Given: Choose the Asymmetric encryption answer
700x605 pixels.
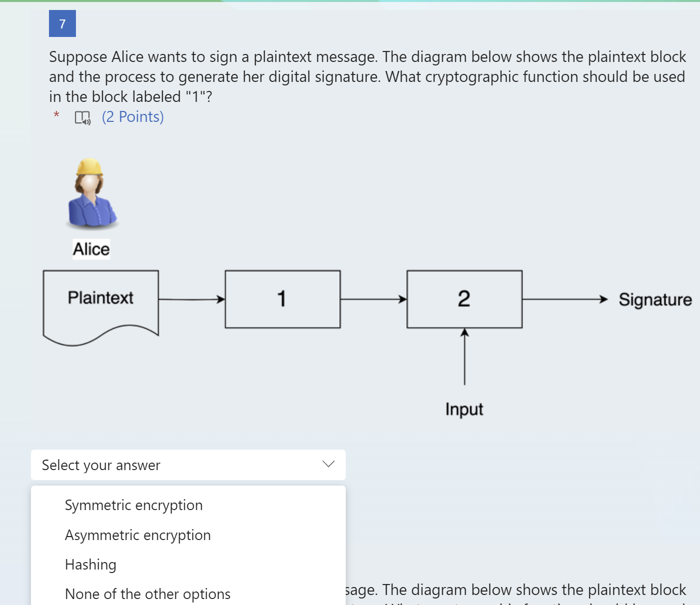Looking at the screenshot, I should (137, 535).
